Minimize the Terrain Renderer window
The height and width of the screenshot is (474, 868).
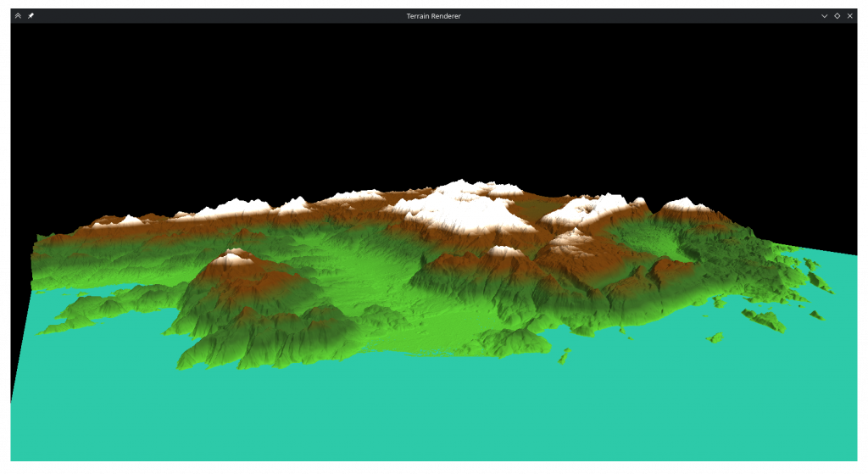[824, 15]
